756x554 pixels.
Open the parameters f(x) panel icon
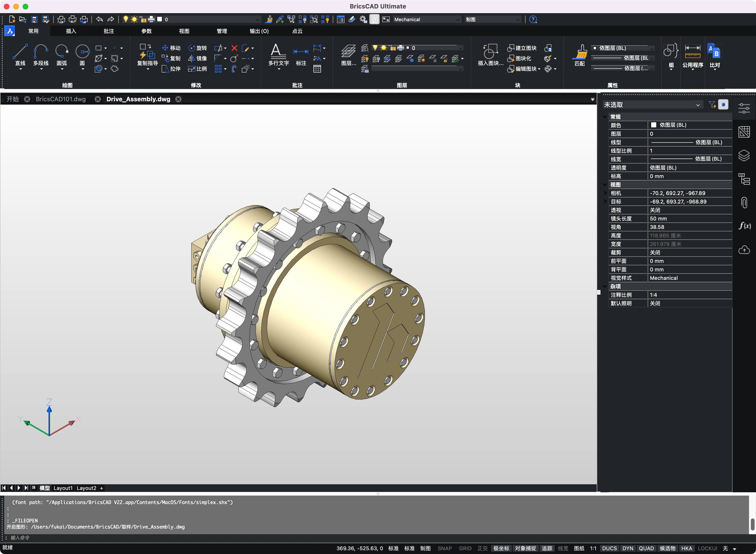click(x=744, y=226)
